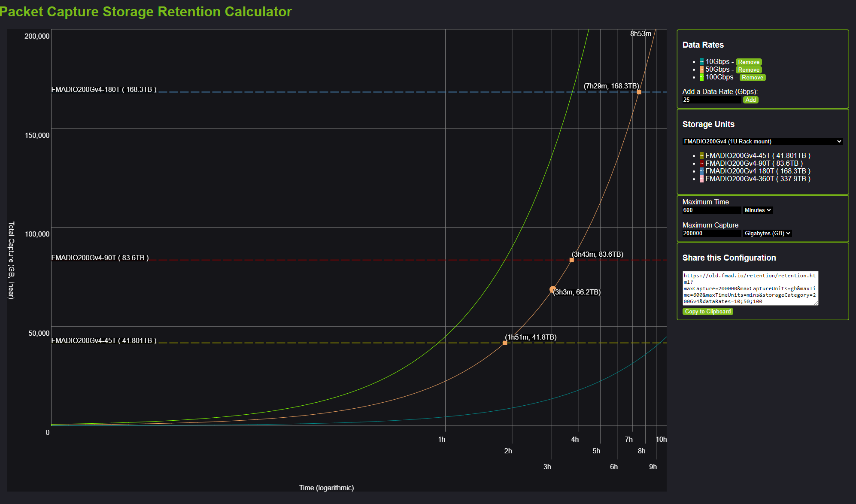The width and height of the screenshot is (856, 504).
Task: Click the (7h29m, 168.3TB) intersection marker
Action: pos(639,92)
